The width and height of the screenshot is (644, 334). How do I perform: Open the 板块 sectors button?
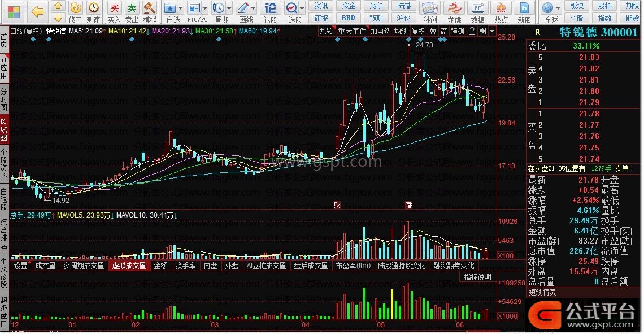[x=577, y=6]
